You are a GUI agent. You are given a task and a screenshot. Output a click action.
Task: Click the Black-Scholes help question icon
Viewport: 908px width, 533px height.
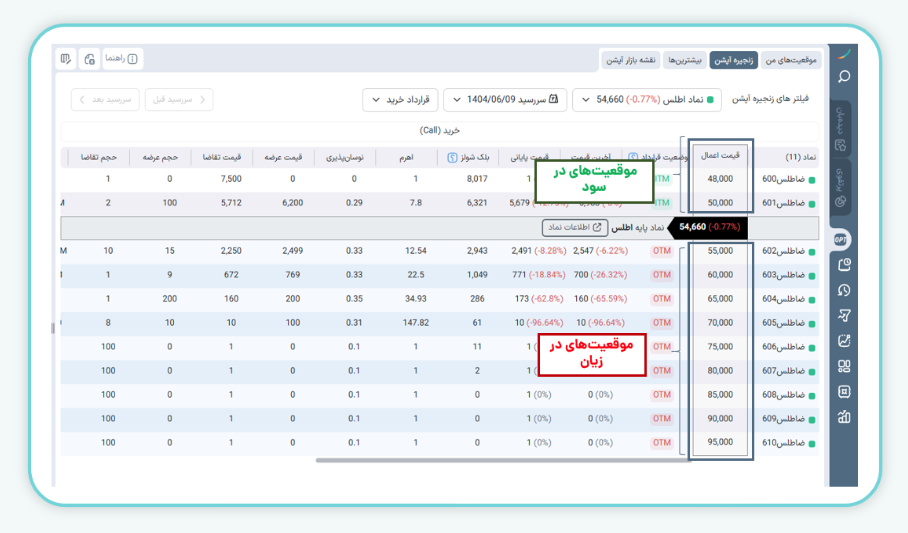click(452, 158)
